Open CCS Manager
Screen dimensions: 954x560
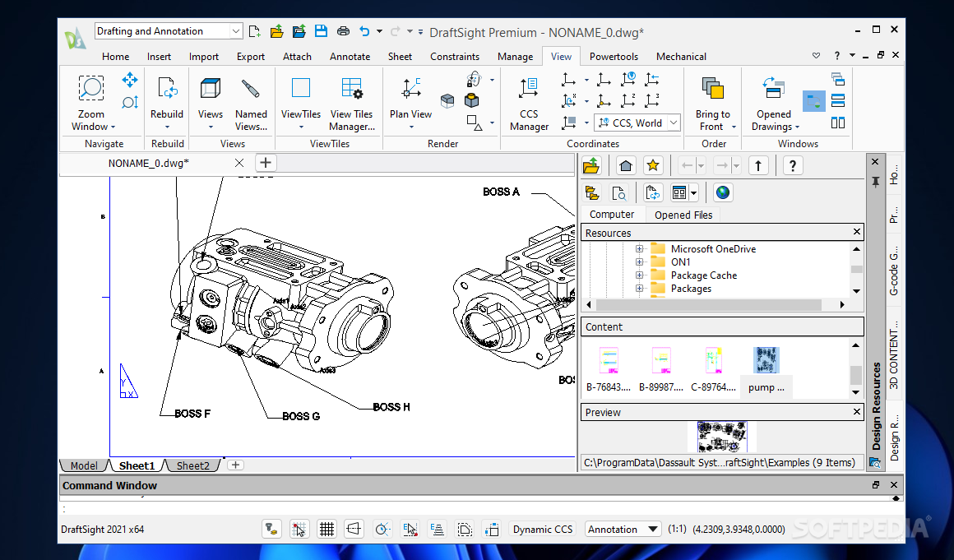pyautogui.click(x=529, y=104)
